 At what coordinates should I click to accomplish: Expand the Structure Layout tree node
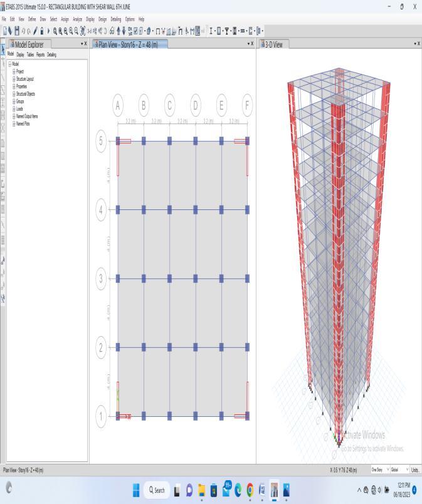point(14,79)
